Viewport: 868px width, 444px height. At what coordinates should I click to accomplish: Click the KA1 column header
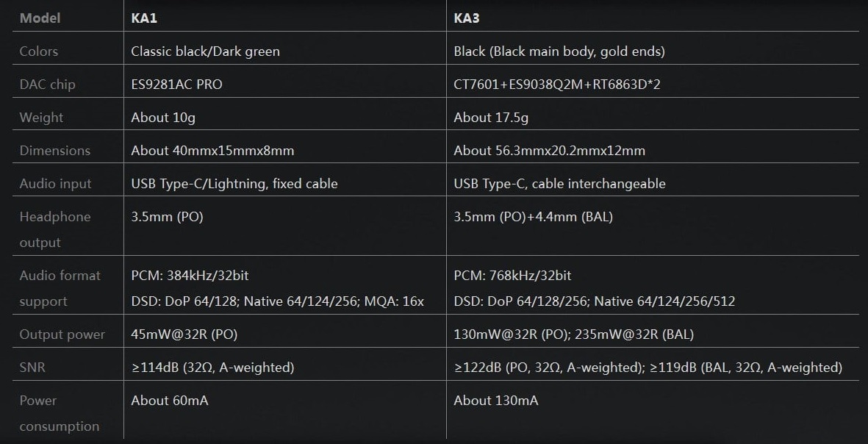coord(144,18)
